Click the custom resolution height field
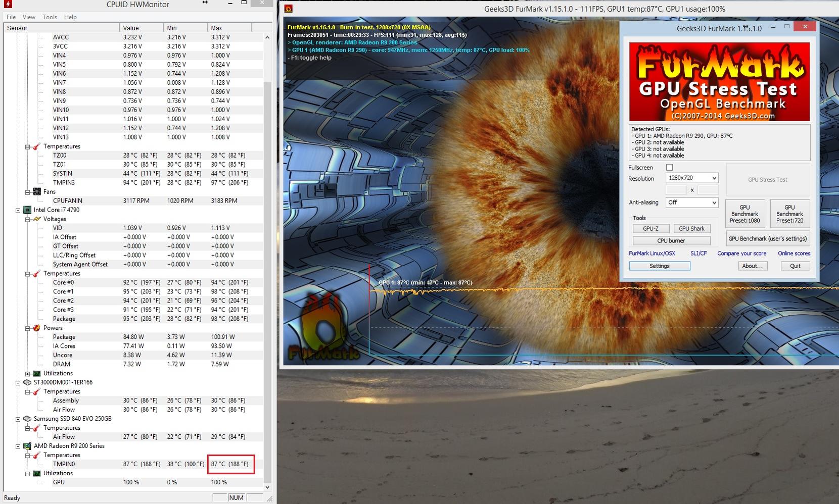This screenshot has width=839, height=504. point(708,190)
